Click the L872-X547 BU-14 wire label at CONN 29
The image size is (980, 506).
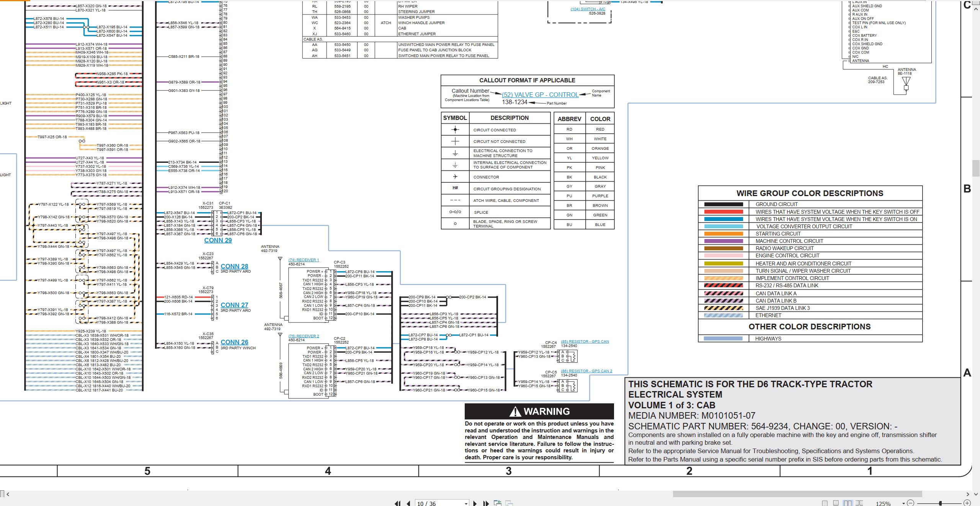coord(179,213)
